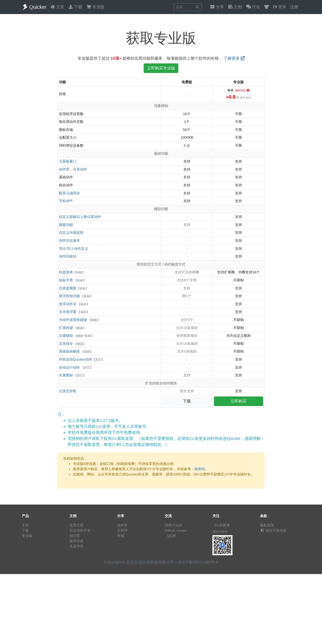This screenshot has width=322, height=644.
Task: Open the 手机APP link
Action: [x=66, y=201]
